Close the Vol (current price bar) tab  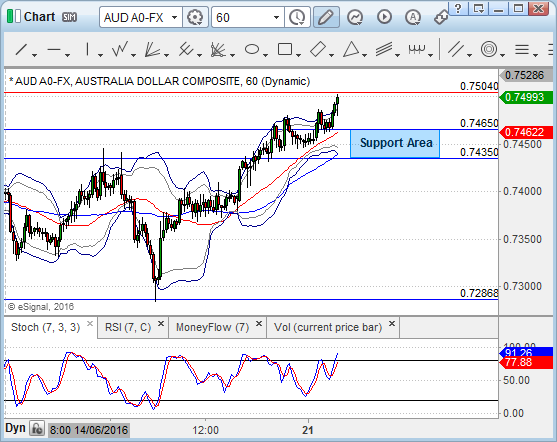[x=392, y=323]
